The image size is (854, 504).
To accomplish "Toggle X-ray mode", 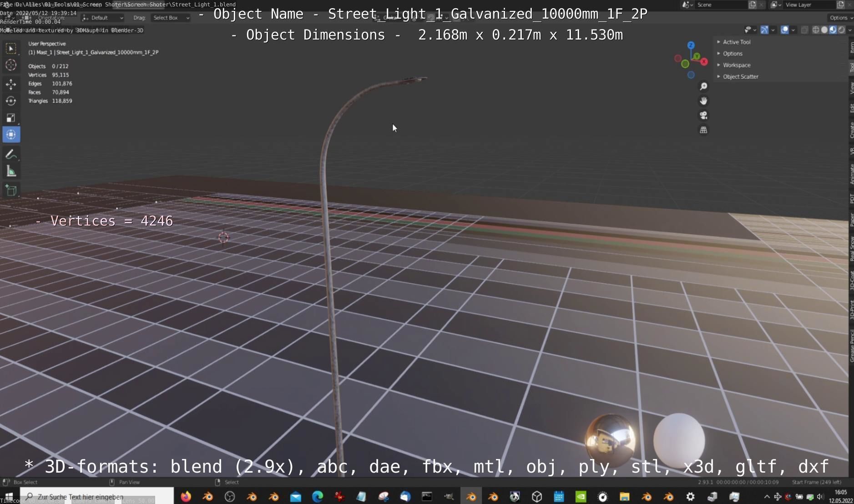I will 804,30.
